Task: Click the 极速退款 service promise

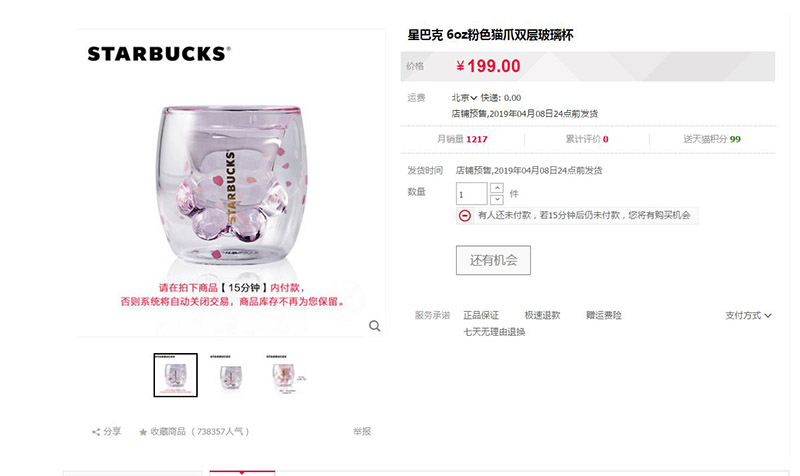Action: click(x=542, y=315)
